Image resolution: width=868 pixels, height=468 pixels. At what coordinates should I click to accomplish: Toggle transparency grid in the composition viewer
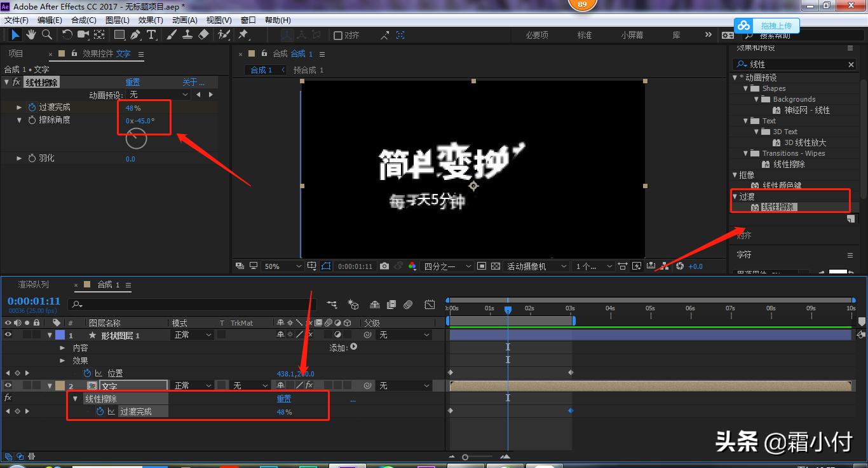coord(495,266)
